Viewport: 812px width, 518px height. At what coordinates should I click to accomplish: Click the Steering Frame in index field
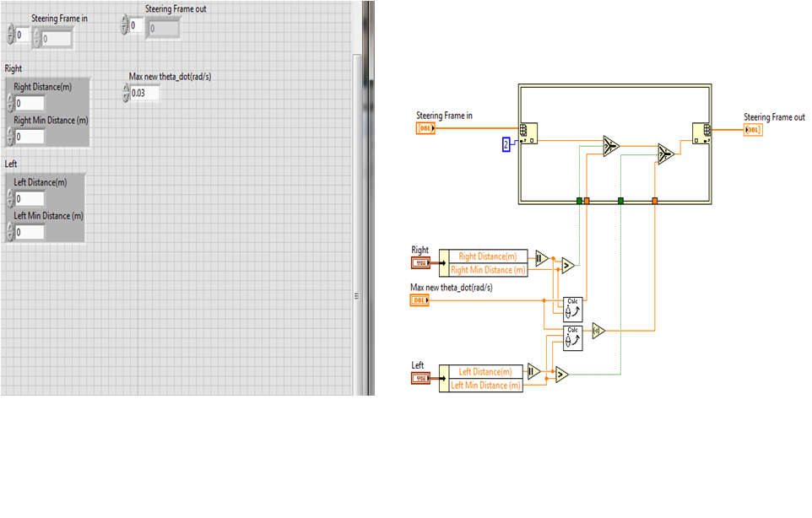click(23, 35)
